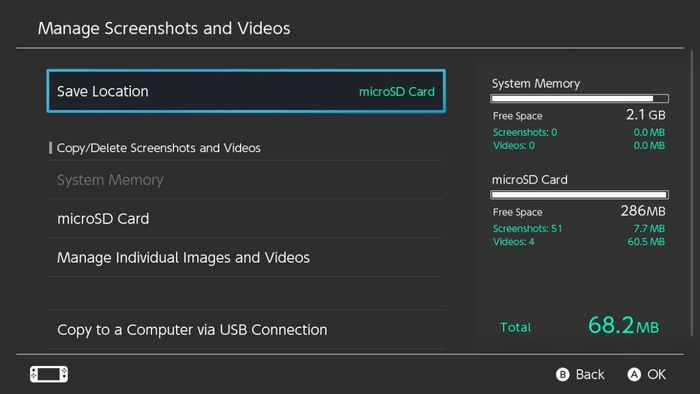The image size is (700, 394).
Task: Choose Copy to a Computer via USB Connection
Action: tap(246, 330)
